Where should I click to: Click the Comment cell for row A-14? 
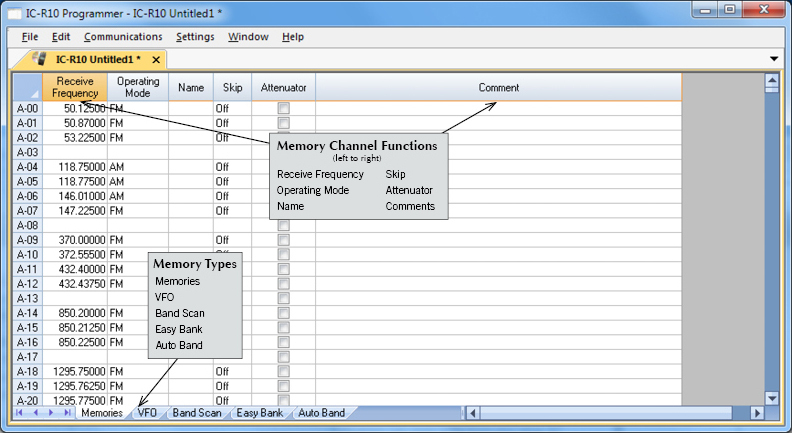(x=499, y=313)
